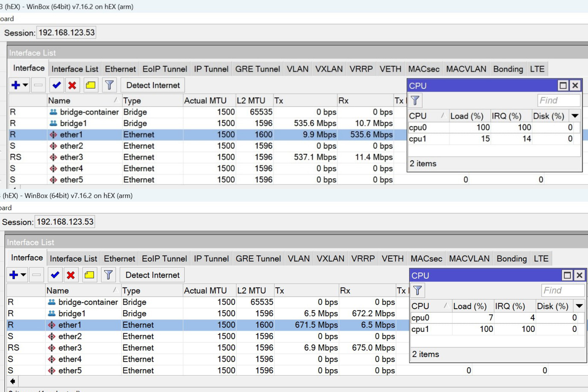Sort by the Type column header in the bottom window

[x=152, y=290]
